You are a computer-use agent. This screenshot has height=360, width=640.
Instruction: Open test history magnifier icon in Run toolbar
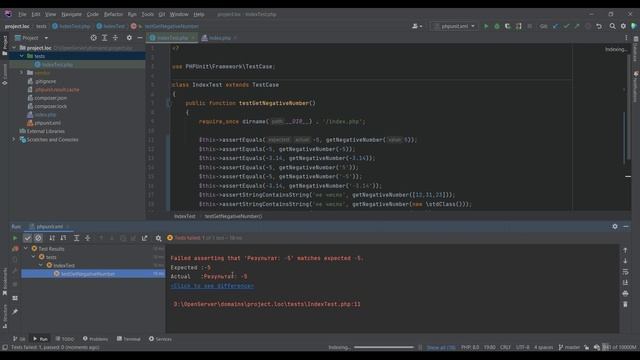[158, 238]
